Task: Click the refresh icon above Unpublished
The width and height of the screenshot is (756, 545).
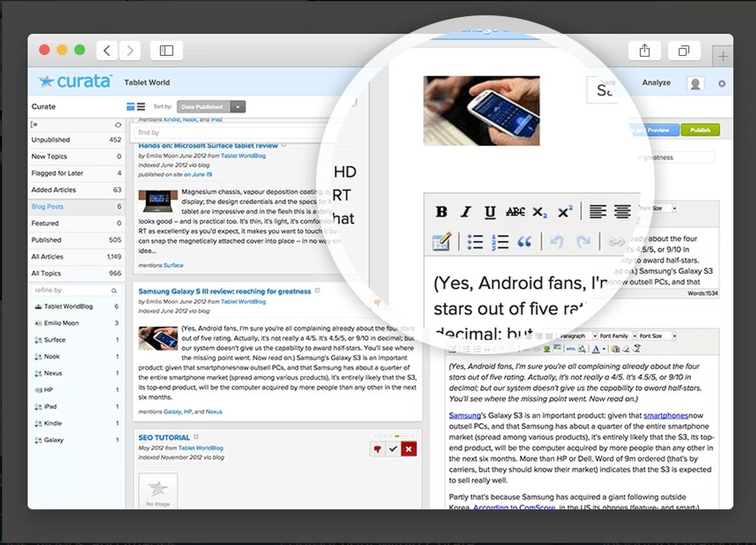Action: coord(118,125)
